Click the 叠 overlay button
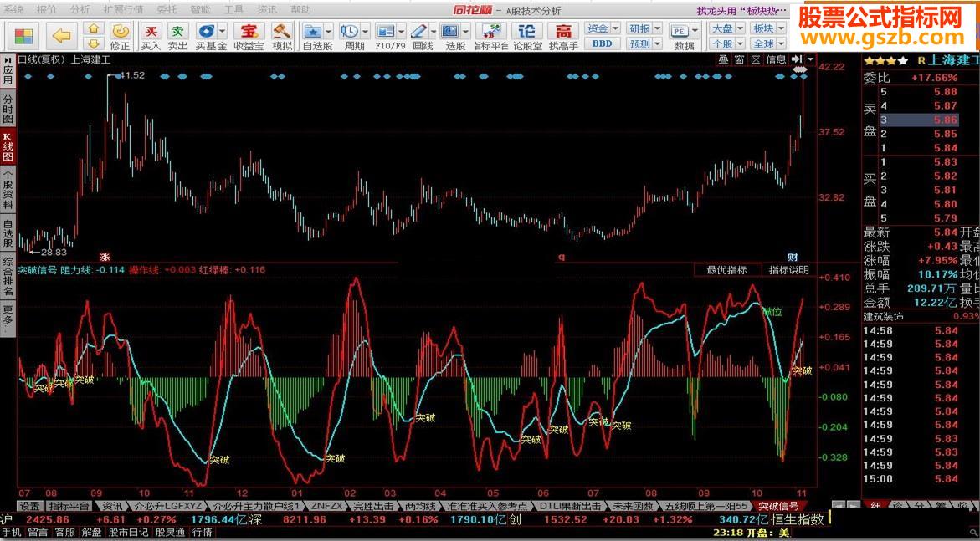980x541 pixels. (723, 59)
